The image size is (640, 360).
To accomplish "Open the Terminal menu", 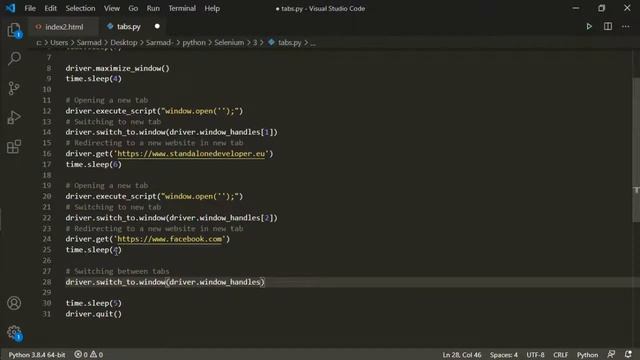I will point(182,8).
